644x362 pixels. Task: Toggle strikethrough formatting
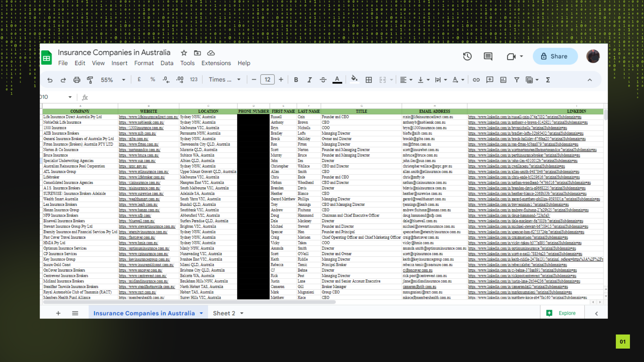[323, 80]
